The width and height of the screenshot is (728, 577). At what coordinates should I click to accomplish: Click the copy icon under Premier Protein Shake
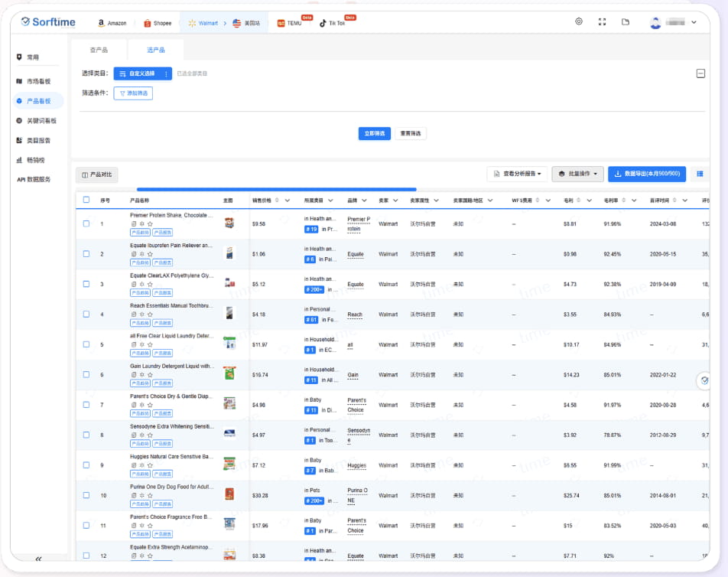coord(134,224)
